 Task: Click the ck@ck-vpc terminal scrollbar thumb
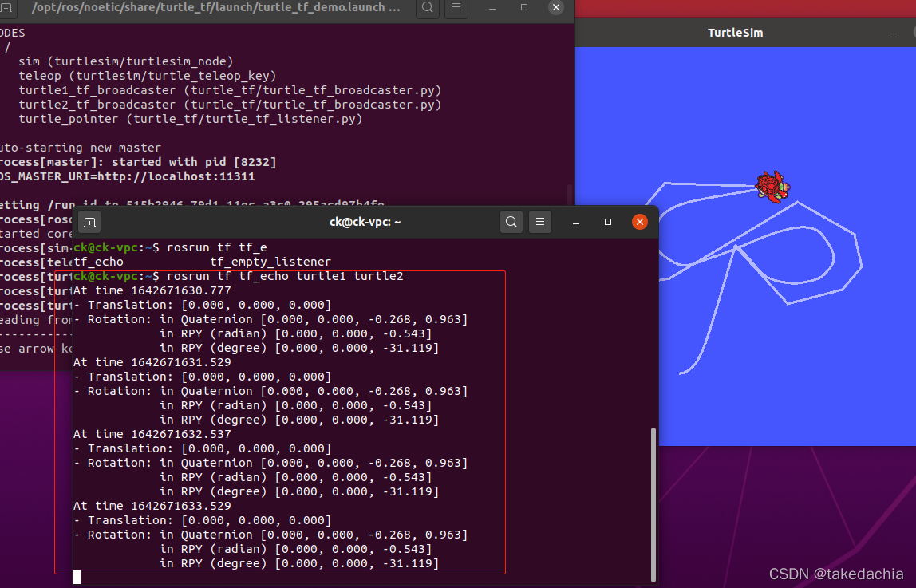point(653,504)
